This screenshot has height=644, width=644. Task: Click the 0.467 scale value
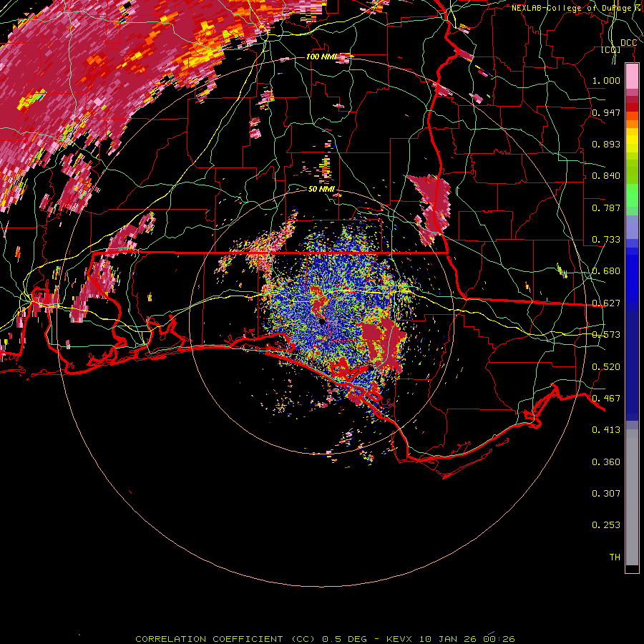[x=606, y=399]
